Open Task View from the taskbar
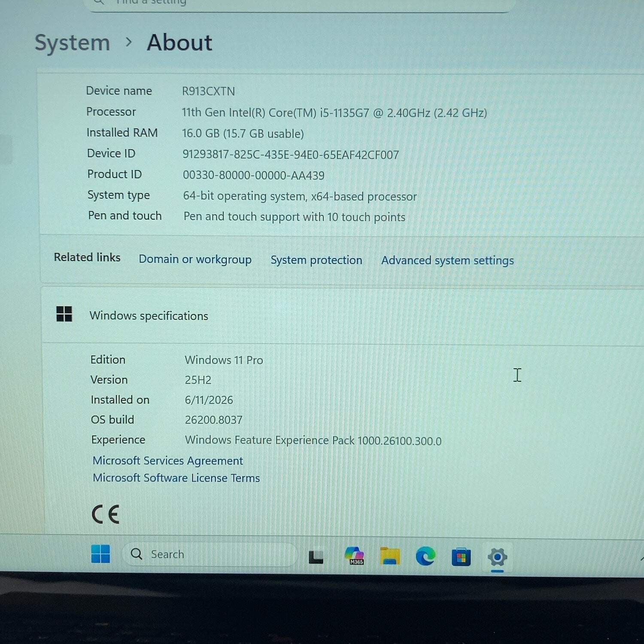 click(316, 557)
